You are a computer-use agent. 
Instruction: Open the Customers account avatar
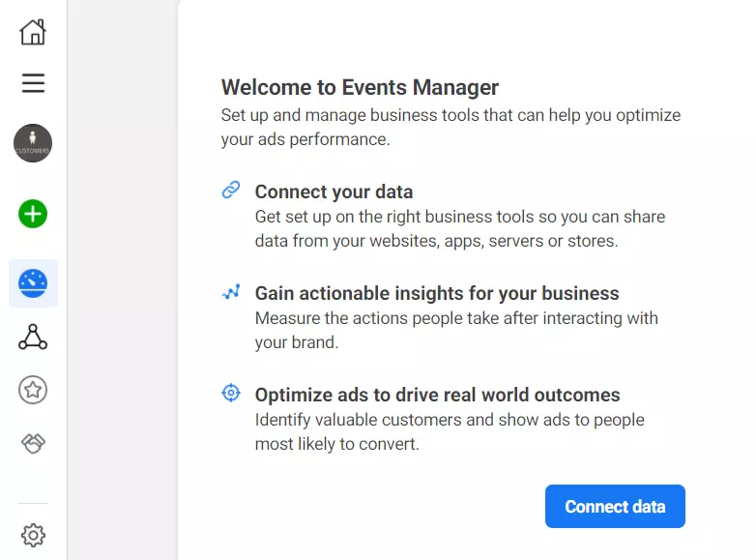coord(33,143)
